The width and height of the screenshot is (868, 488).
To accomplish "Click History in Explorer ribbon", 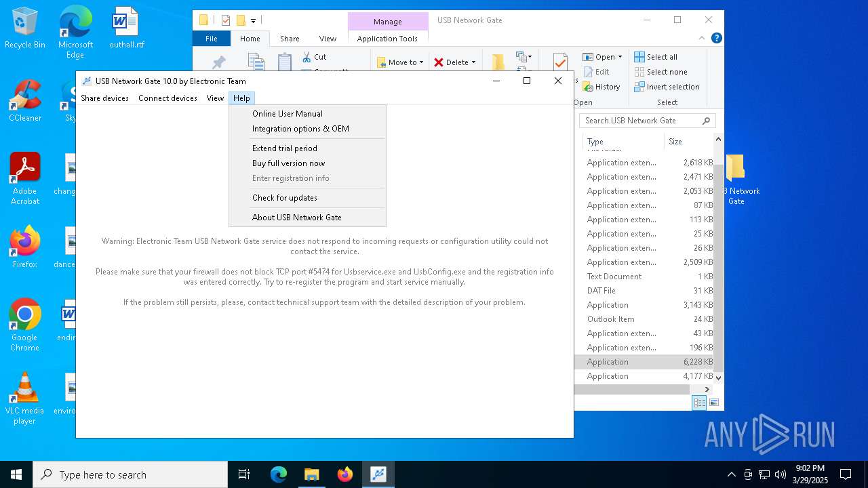I will pyautogui.click(x=601, y=87).
